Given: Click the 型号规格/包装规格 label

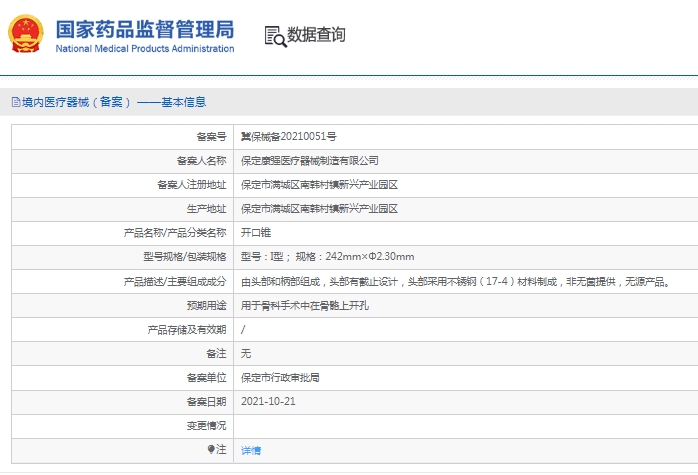Looking at the screenshot, I should (185, 257).
